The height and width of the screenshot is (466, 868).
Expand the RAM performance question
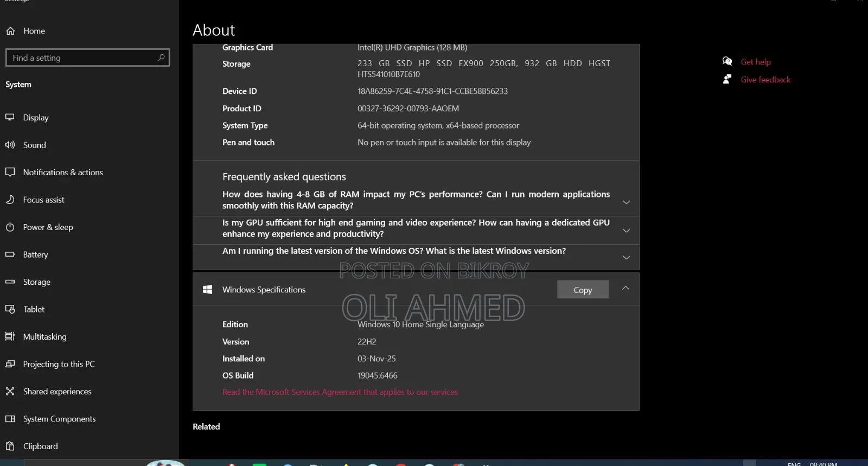tap(626, 202)
